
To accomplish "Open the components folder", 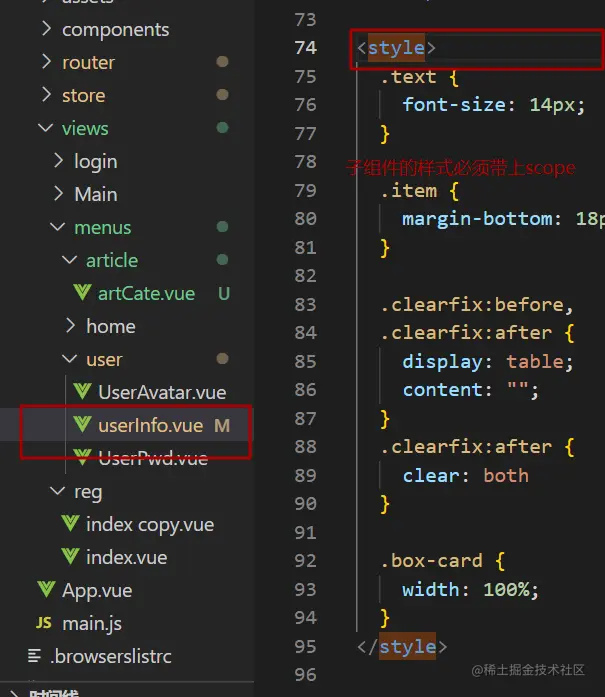I will 116,30.
